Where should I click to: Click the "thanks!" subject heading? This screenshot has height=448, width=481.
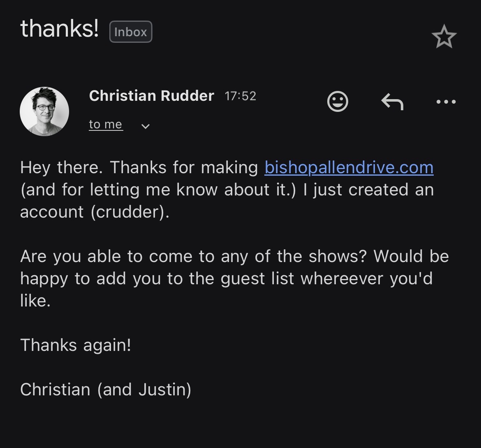point(59,29)
